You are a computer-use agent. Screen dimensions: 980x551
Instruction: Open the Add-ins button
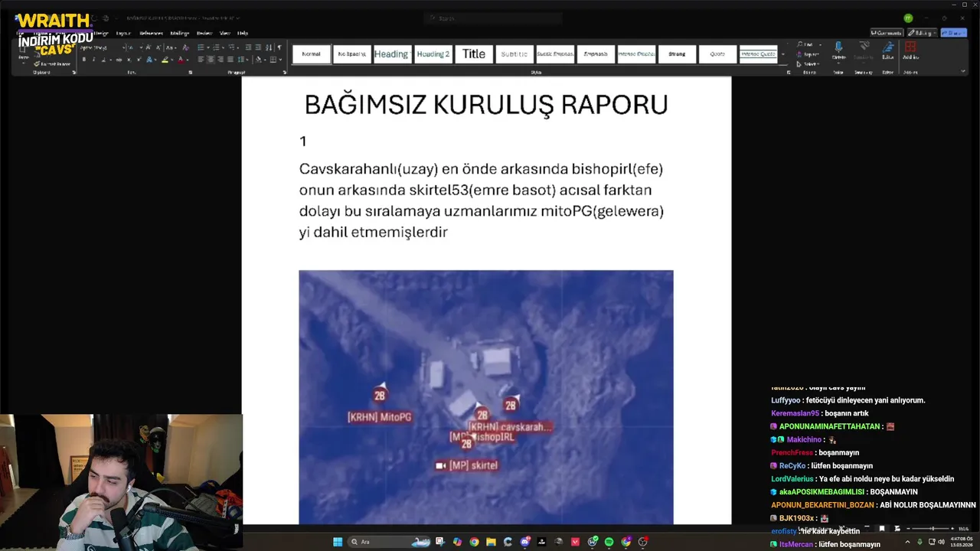pos(910,51)
